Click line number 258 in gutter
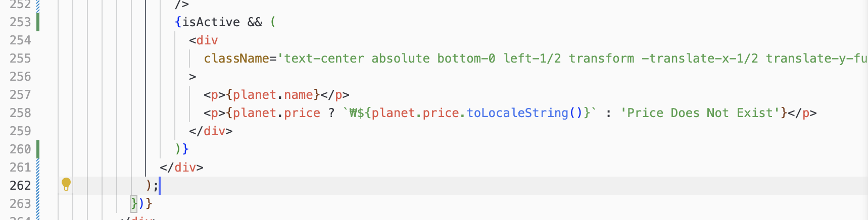Image resolution: width=868 pixels, height=220 pixels. [x=20, y=113]
